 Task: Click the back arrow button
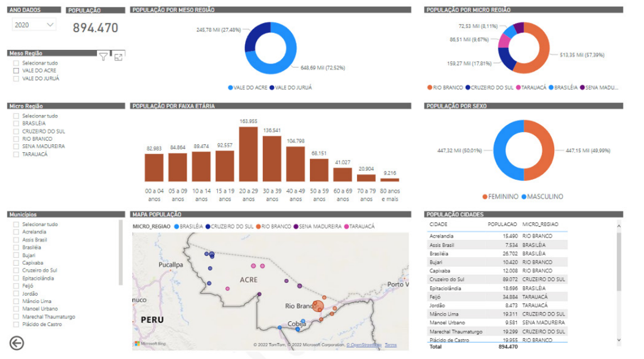pyautogui.click(x=17, y=342)
